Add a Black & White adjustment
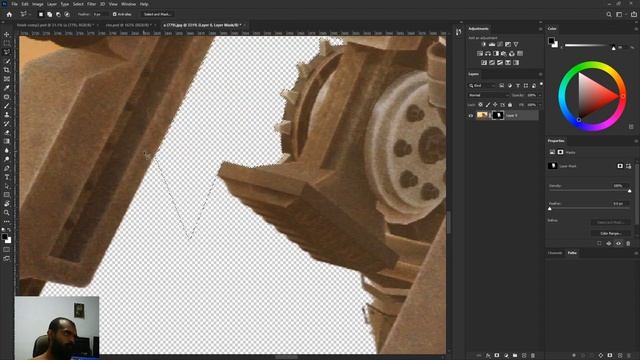Image resolution: width=640 pixels, height=360 pixels. pyautogui.click(x=496, y=53)
